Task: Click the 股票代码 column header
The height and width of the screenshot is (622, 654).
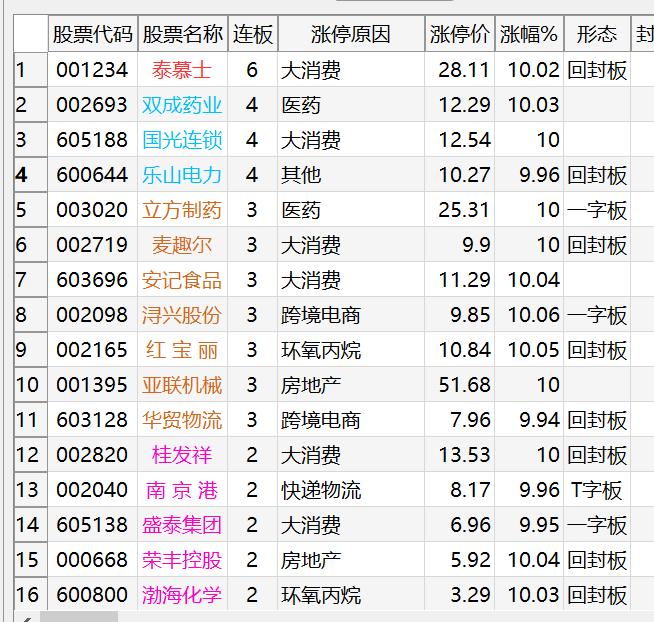Action: (93, 34)
